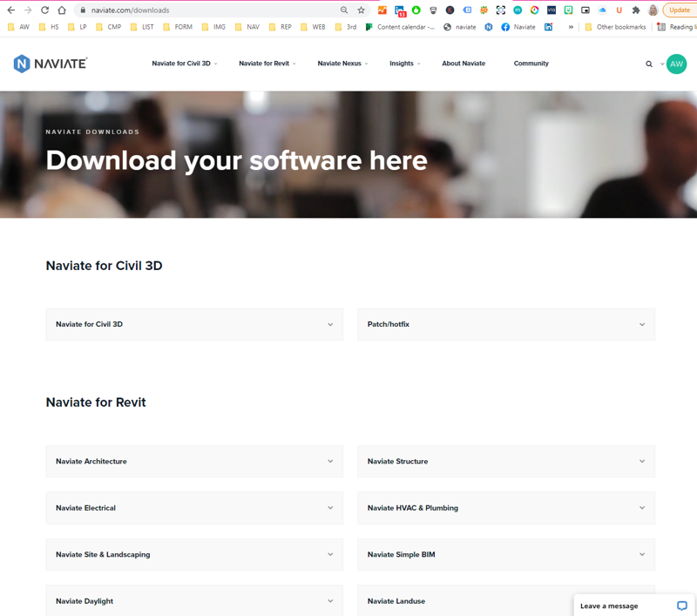Expand Naviate Architecture accordion
The image size is (697, 616).
pyautogui.click(x=194, y=461)
